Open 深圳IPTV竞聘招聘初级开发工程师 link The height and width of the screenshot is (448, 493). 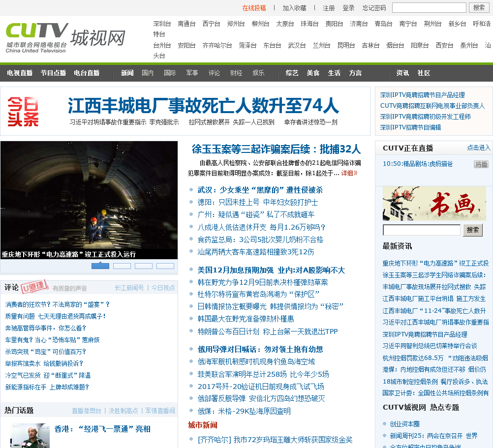(x=425, y=117)
